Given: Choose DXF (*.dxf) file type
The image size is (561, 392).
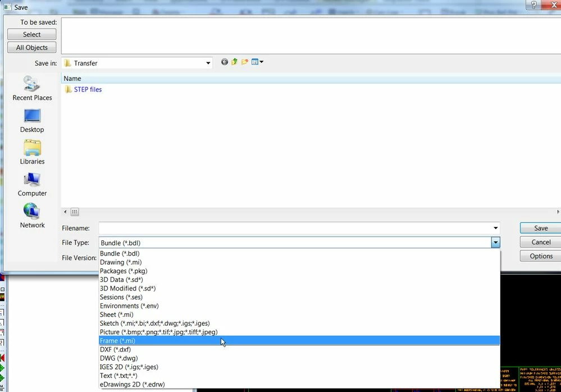Looking at the screenshot, I should point(299,349).
